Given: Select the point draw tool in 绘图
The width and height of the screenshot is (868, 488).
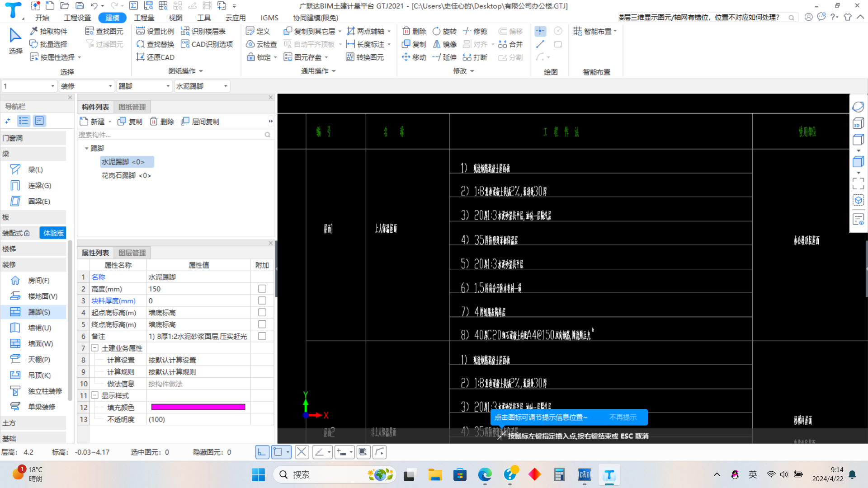Looking at the screenshot, I should 540,31.
